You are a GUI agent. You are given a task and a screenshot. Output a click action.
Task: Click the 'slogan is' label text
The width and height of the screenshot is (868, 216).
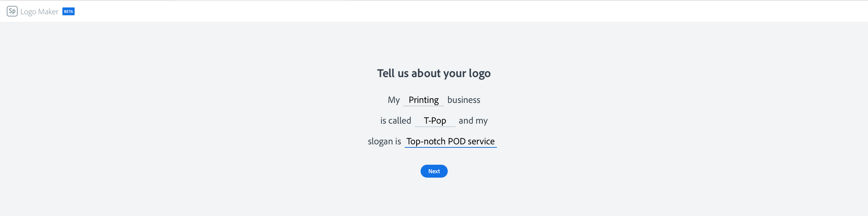pyautogui.click(x=384, y=141)
